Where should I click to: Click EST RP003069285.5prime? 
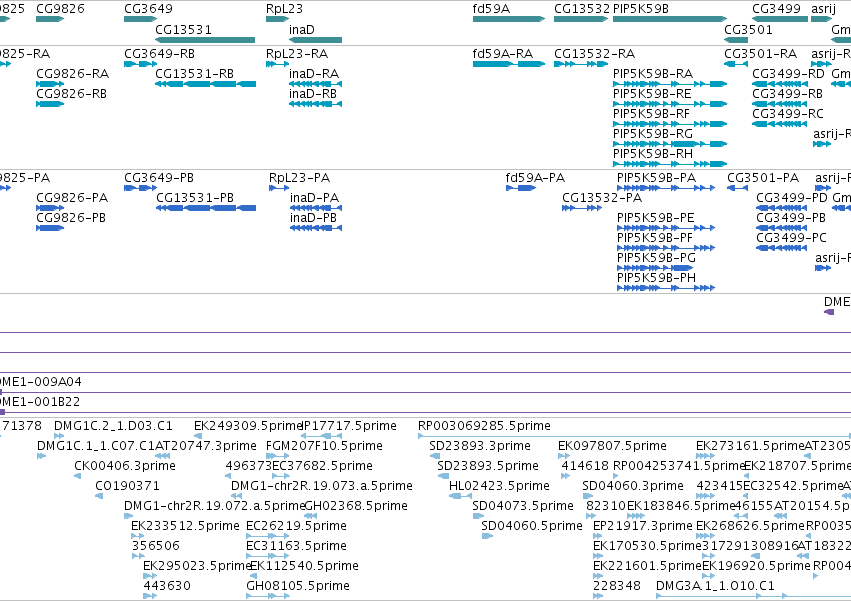(634, 436)
